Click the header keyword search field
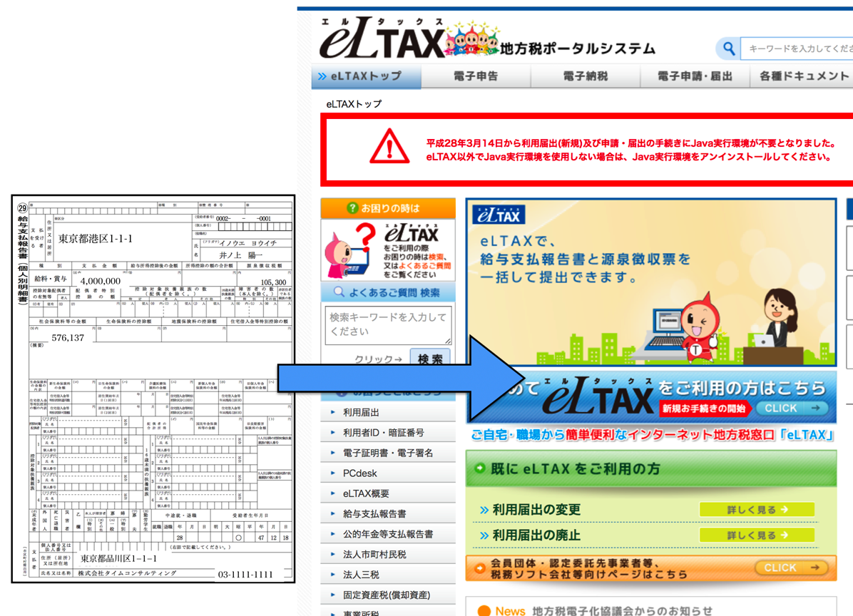 [x=797, y=49]
